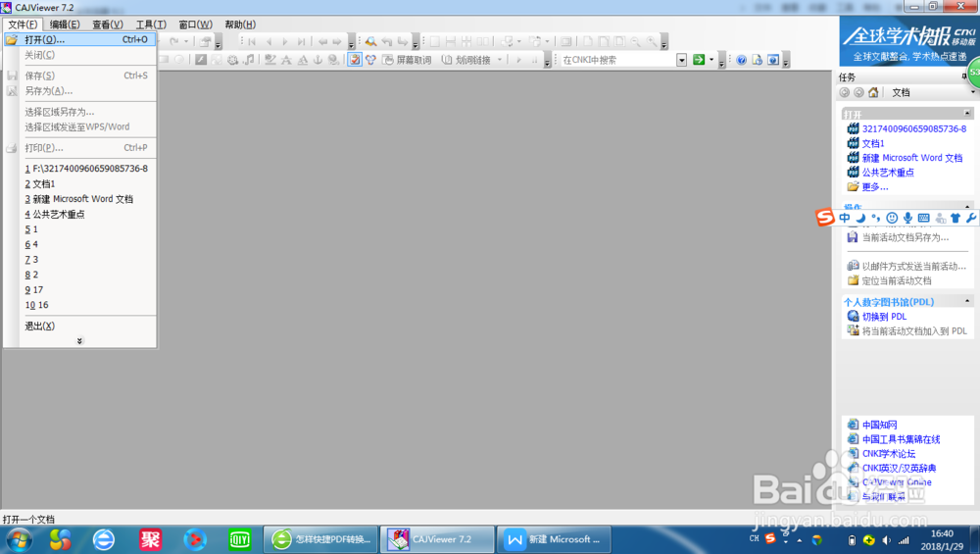Click Sogou wrench settings icon

point(970,218)
